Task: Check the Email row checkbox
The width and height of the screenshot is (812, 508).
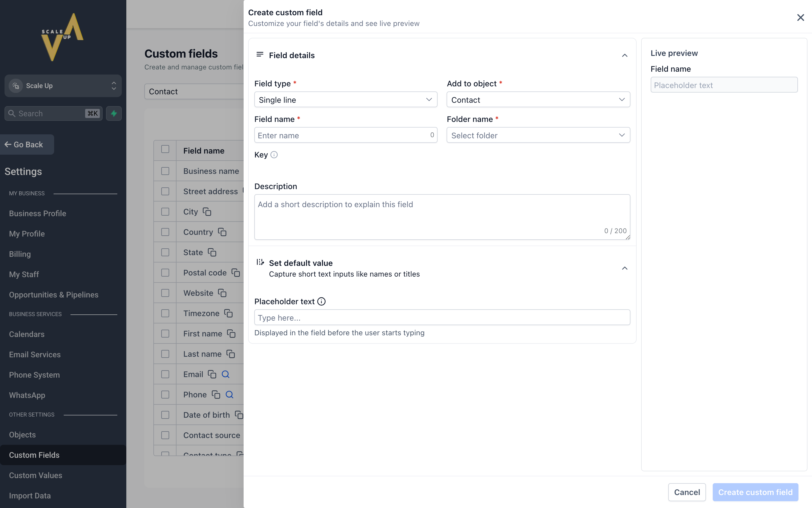Action: point(165,374)
